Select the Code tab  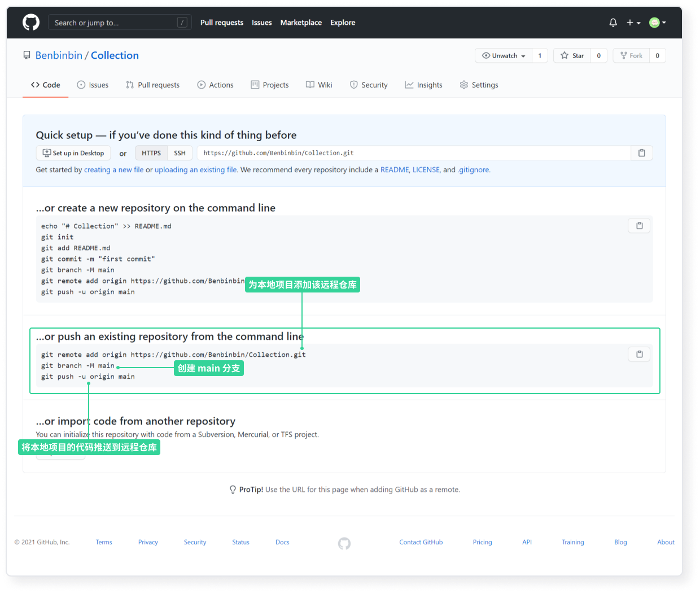coord(45,85)
